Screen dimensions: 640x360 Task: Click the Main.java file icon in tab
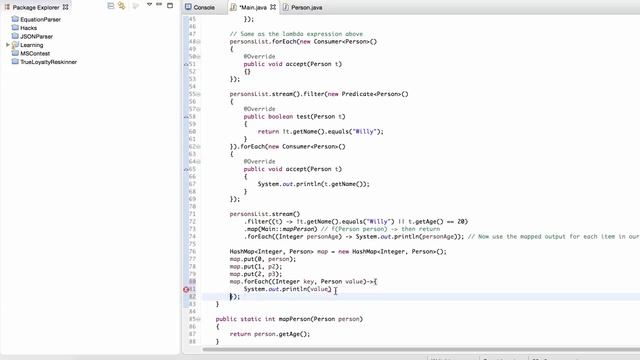point(233,7)
